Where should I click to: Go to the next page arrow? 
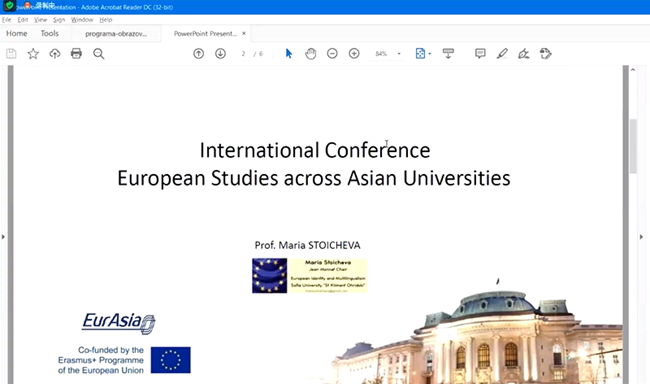point(221,53)
